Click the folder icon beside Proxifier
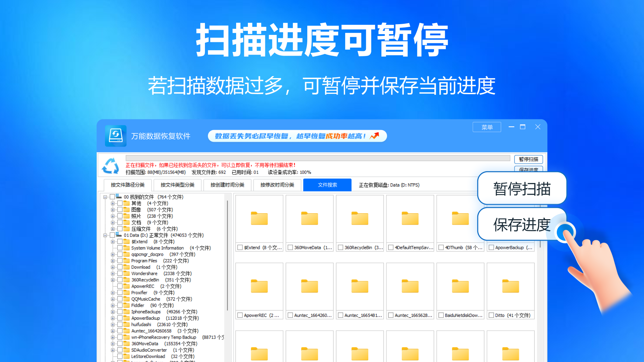Screen dimensions: 644x362 (126, 292)
